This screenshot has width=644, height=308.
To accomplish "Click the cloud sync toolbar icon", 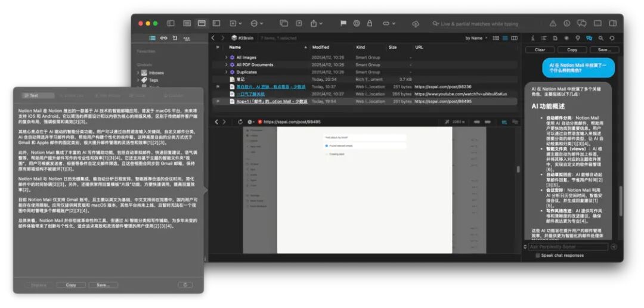I will pos(416,24).
